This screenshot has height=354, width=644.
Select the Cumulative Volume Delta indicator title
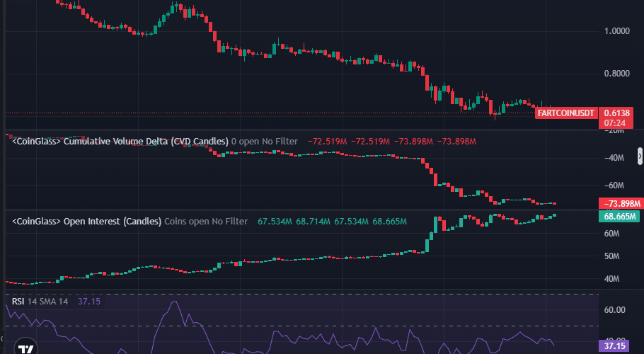(120, 142)
